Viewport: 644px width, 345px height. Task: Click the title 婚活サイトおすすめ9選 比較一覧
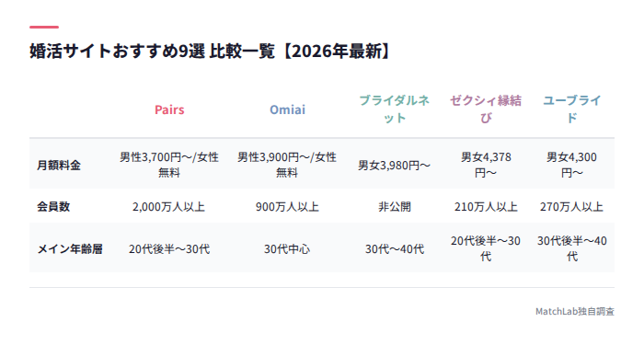coord(210,52)
